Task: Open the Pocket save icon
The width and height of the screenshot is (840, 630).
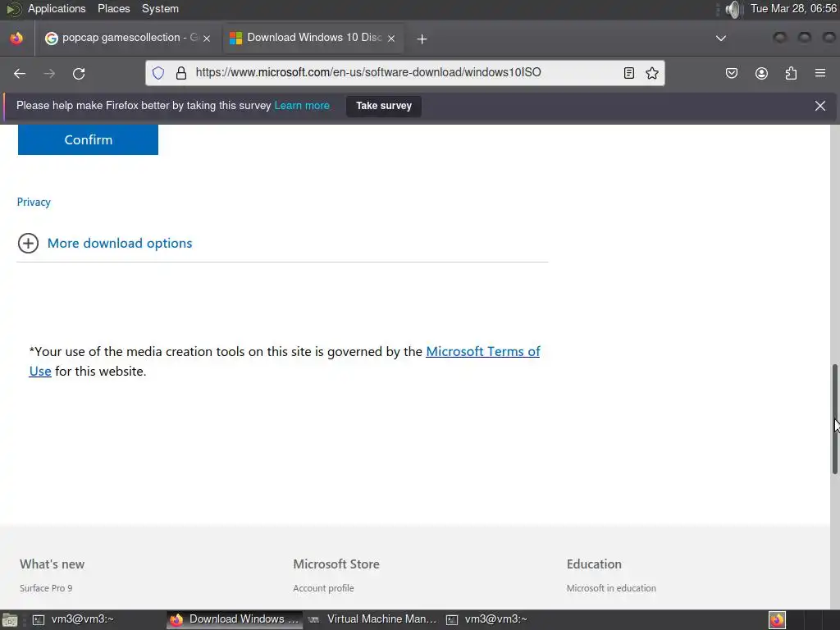Action: [x=732, y=73]
